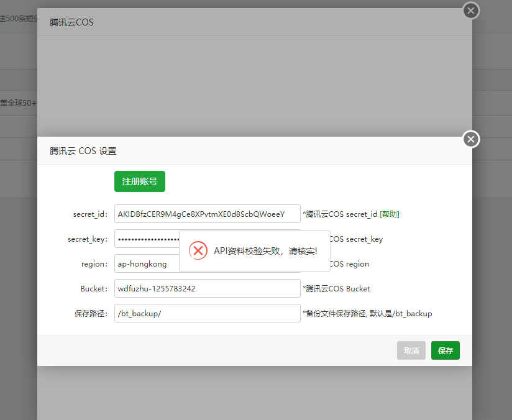The image size is (512, 420).
Task: Open the [帮助] link for secret_id
Action: coord(390,214)
